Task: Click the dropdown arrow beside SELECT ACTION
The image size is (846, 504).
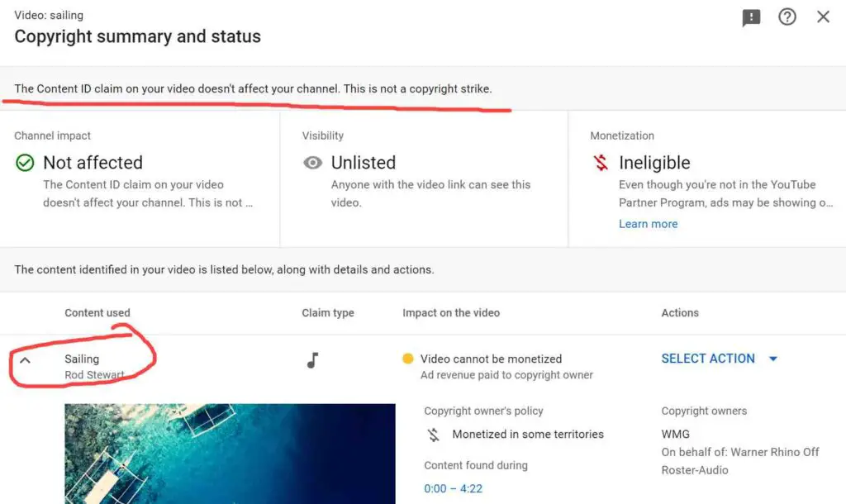Action: tap(773, 359)
